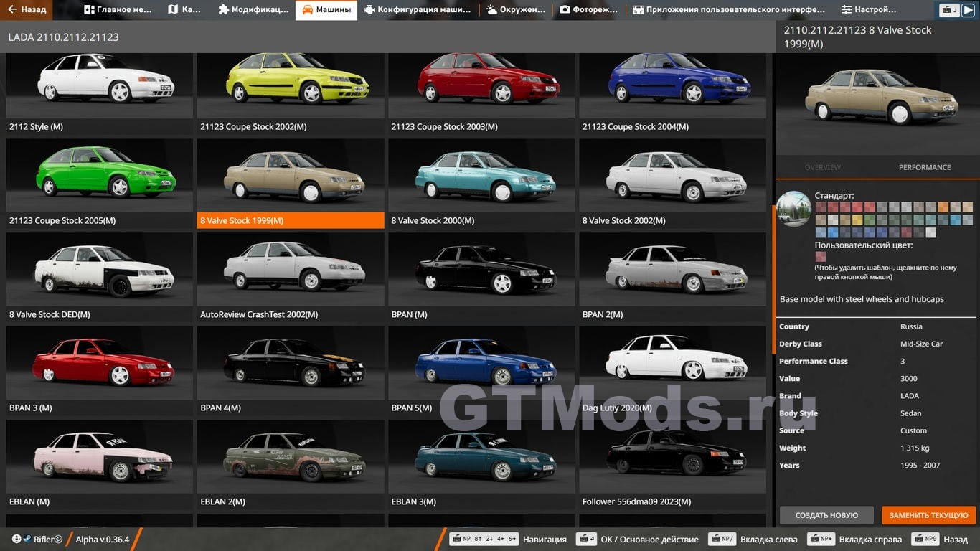
Task: Open the map via its folded-map icon
Action: (173, 10)
